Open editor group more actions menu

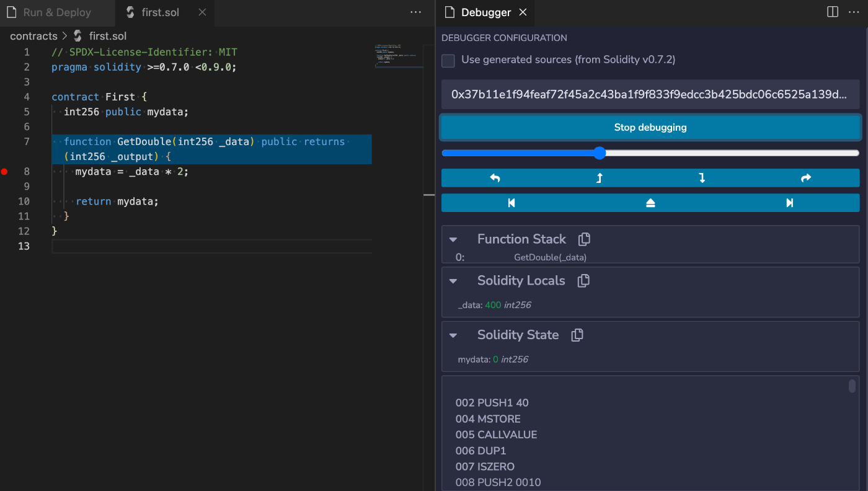416,12
